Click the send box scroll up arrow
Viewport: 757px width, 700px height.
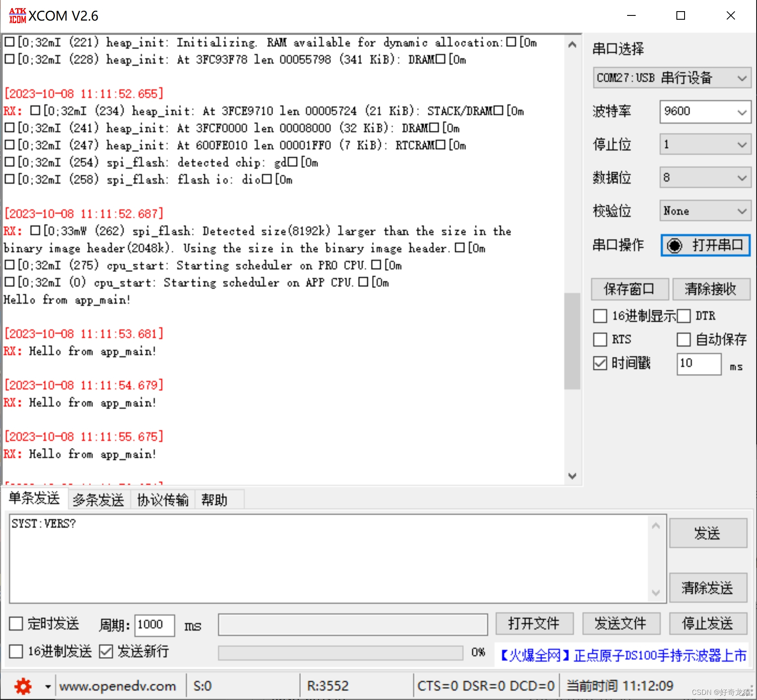[x=656, y=526]
